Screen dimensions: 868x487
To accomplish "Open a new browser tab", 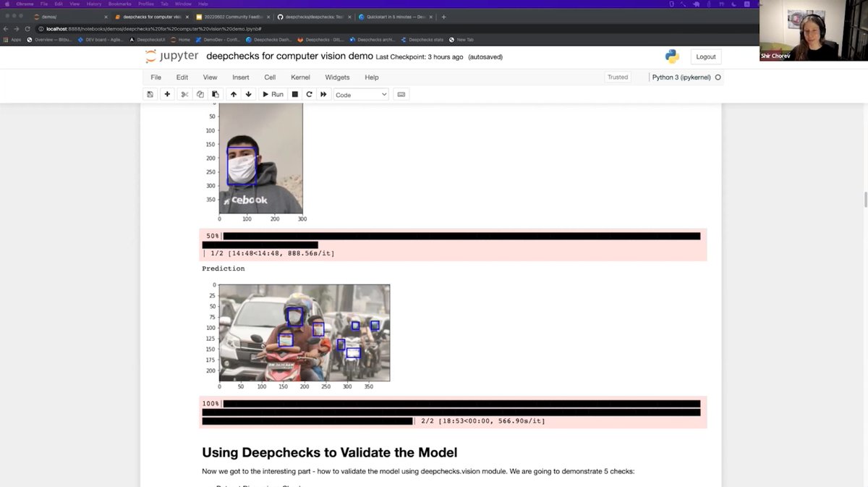I will (x=443, y=17).
